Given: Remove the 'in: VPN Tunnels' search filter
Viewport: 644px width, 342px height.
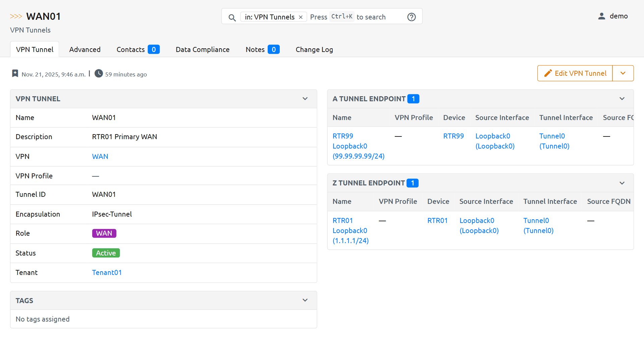Looking at the screenshot, I should pyautogui.click(x=301, y=17).
